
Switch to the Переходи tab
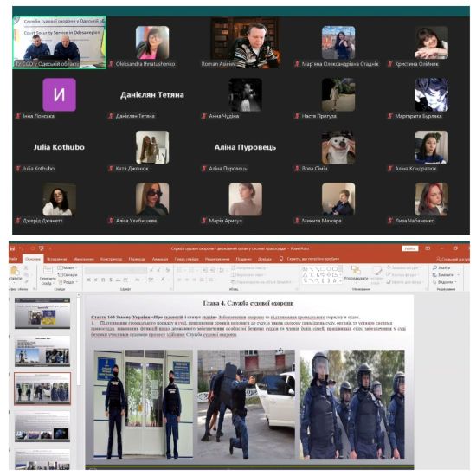tap(137, 259)
